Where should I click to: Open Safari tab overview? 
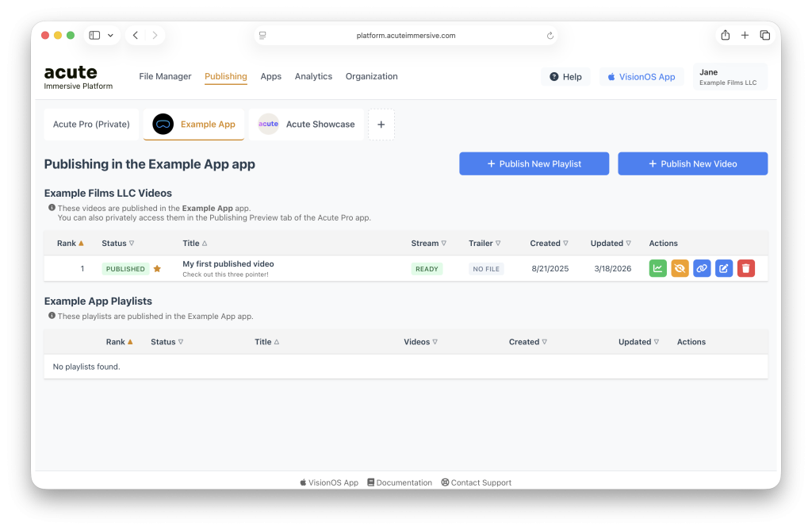765,35
